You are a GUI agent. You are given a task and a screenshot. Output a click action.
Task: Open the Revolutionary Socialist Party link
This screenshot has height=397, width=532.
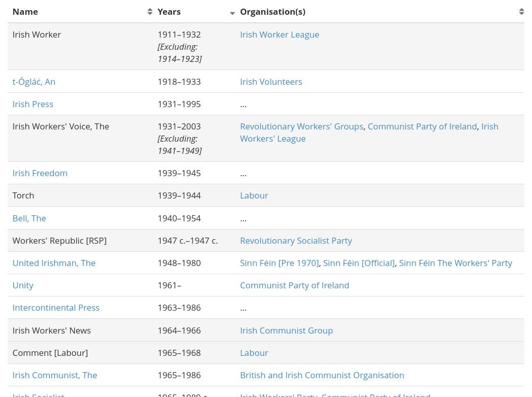pos(296,241)
